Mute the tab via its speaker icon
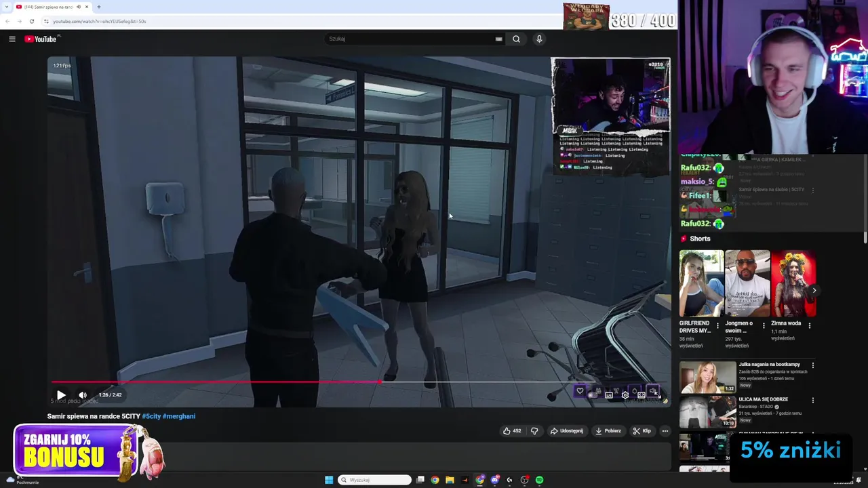Screen dimensions: 868x488 click(78, 7)
